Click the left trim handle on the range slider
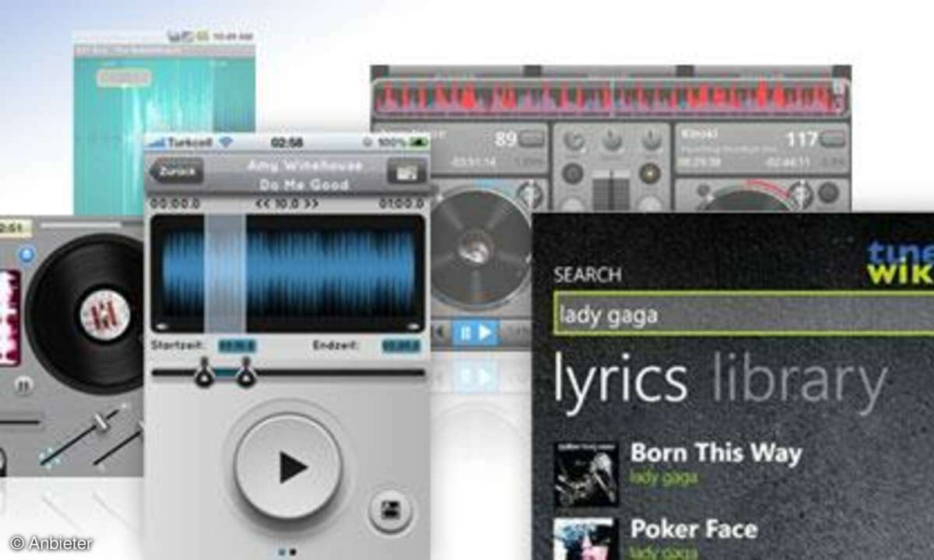This screenshot has height=560, width=934. tap(205, 372)
